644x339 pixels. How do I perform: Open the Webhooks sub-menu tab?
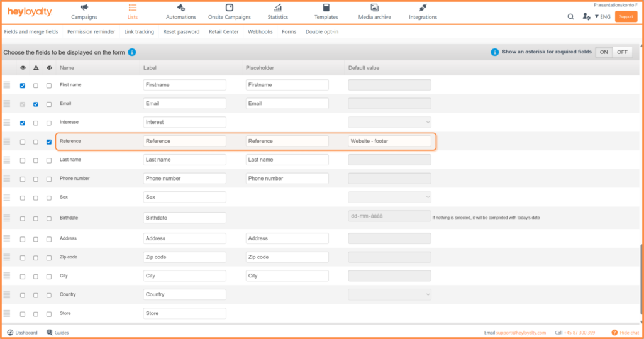click(x=260, y=32)
